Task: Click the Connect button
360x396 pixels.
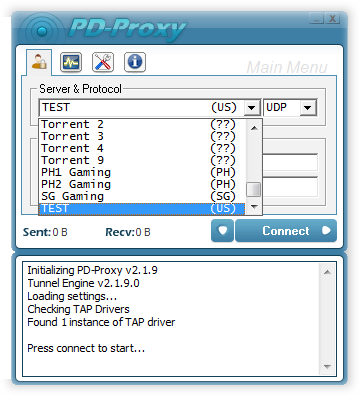Action: 286,231
